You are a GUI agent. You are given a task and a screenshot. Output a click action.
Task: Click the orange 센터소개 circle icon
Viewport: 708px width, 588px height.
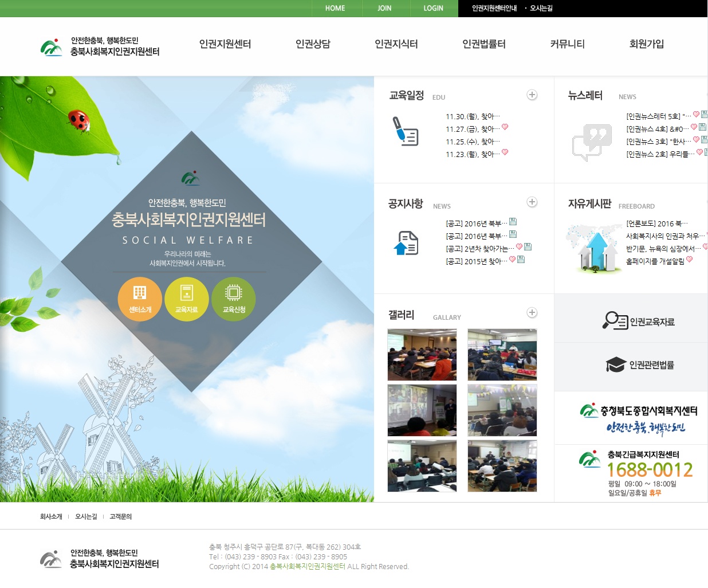tap(140, 299)
